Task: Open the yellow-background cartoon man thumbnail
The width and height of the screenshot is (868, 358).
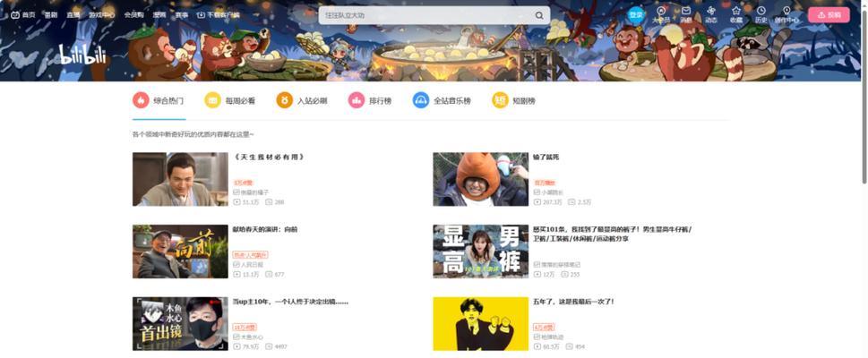Action: [x=480, y=324]
